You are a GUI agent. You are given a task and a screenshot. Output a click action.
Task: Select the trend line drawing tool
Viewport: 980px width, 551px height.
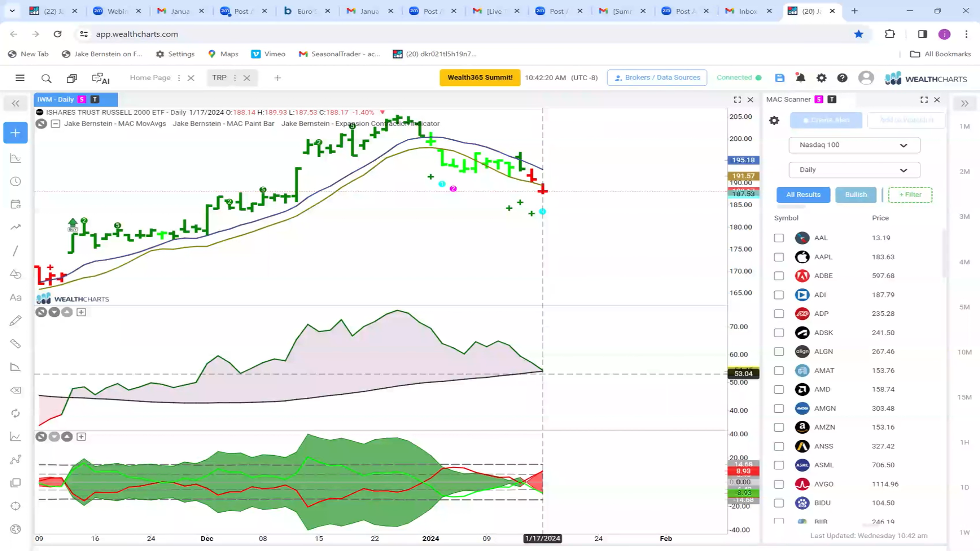click(16, 251)
